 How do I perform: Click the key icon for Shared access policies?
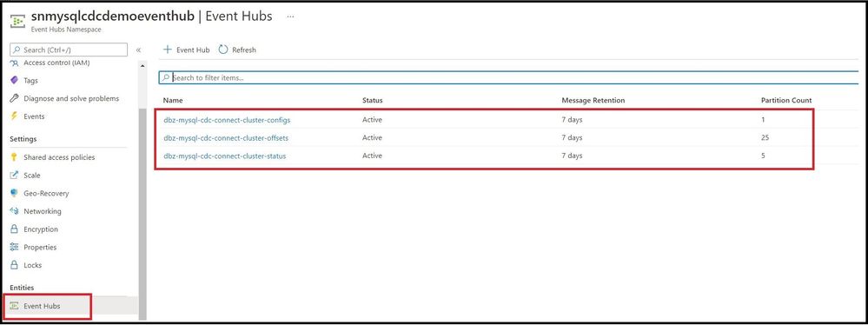pos(15,157)
